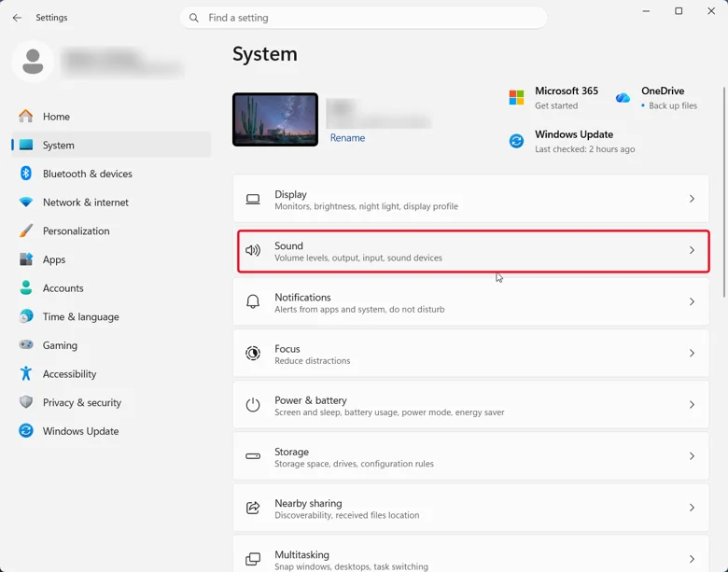This screenshot has width=728, height=572.
Task: Open the Focus row chevron
Action: tap(692, 354)
